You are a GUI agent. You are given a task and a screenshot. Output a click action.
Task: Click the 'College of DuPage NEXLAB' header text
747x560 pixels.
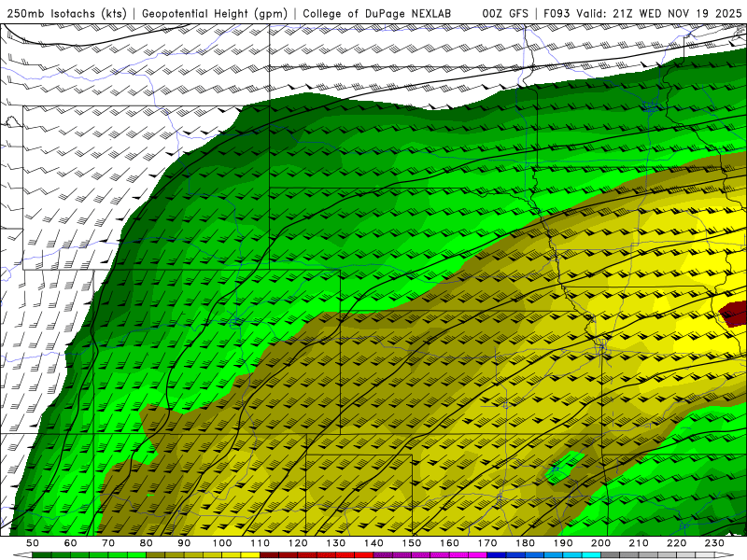(377, 13)
